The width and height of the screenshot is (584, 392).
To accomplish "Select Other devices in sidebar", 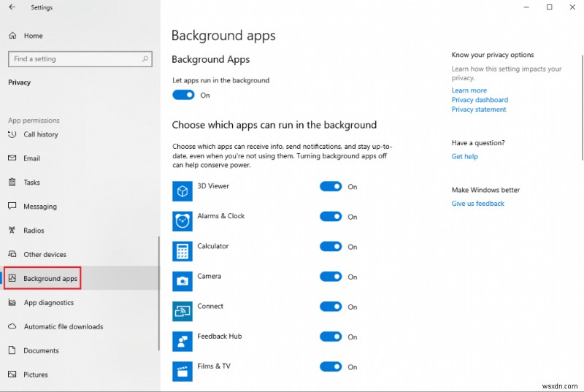I will coord(80,254).
